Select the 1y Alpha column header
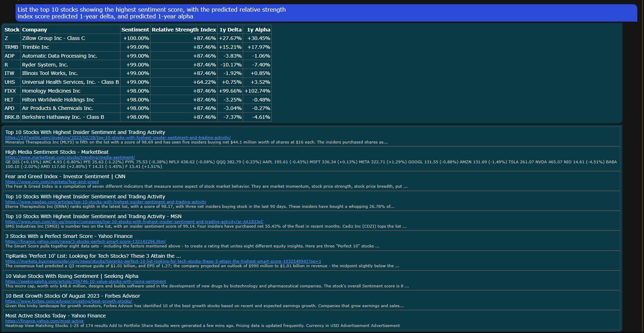The image size is (644, 333). coord(258,30)
